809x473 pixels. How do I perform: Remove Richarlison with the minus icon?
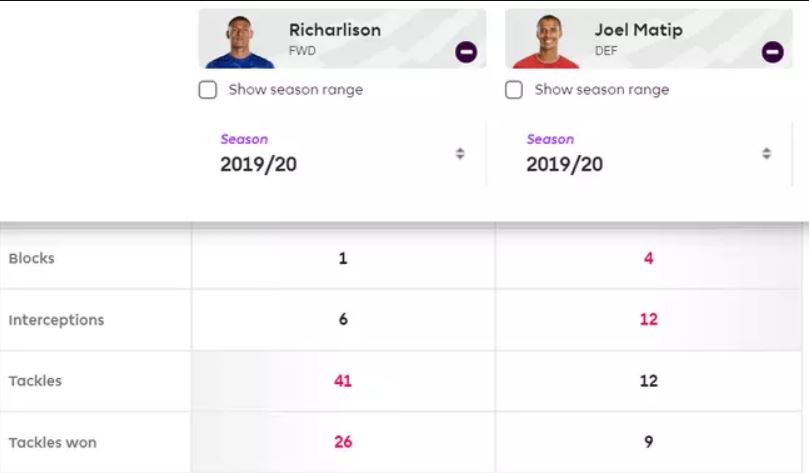click(x=466, y=52)
